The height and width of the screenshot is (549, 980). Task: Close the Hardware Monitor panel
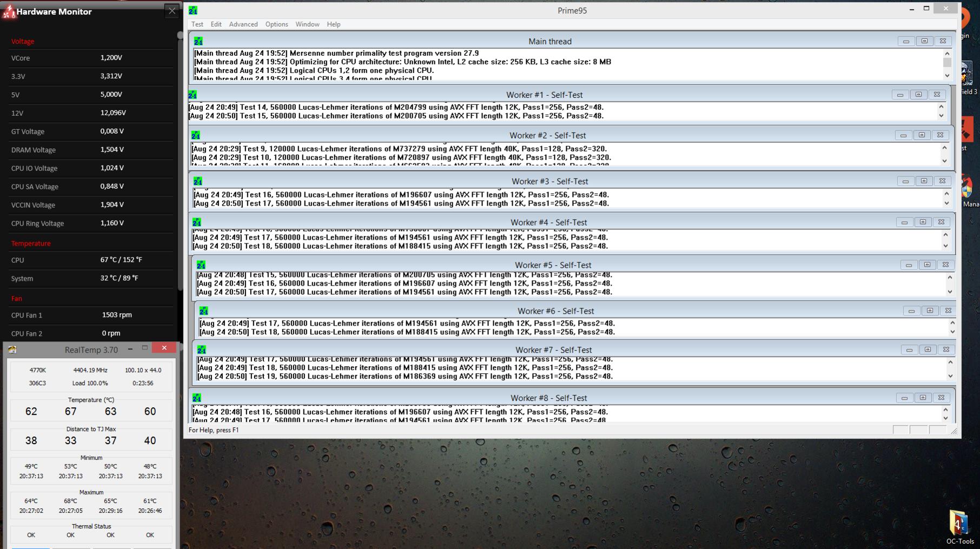172,11
